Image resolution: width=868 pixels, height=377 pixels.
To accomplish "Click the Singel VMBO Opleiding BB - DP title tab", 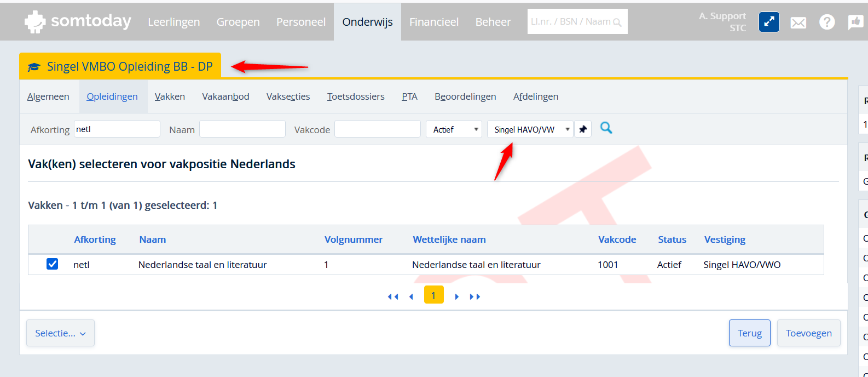I will [120, 66].
